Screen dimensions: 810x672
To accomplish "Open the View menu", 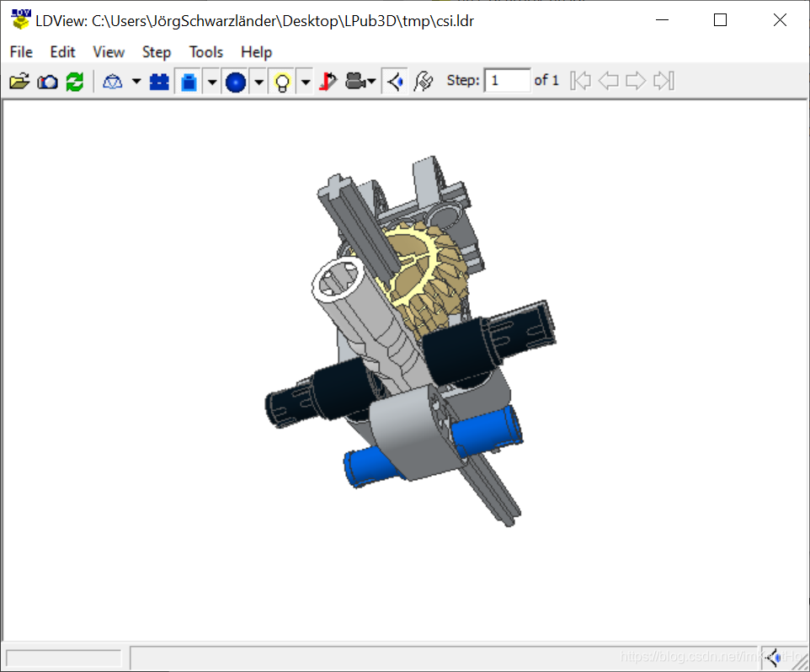I will [x=109, y=52].
